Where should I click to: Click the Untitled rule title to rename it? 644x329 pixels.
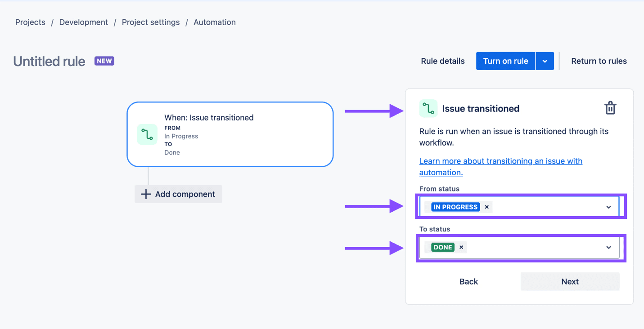(49, 61)
